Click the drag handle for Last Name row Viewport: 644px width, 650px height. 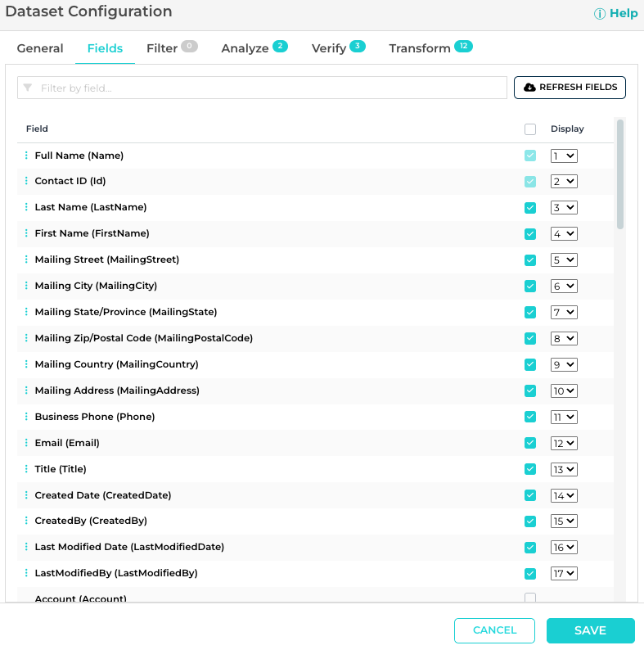26,207
